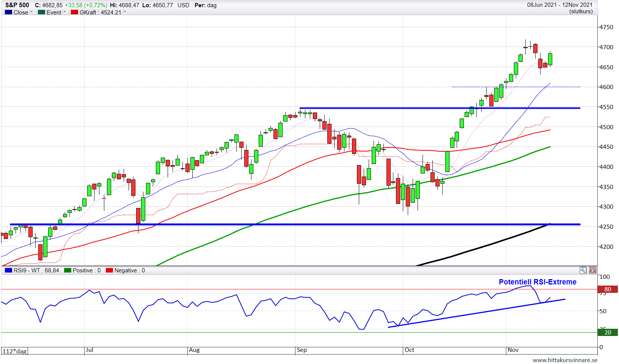619x364 pixels.
Task: Open the Event series dropdown arrow
Action: 64,12
